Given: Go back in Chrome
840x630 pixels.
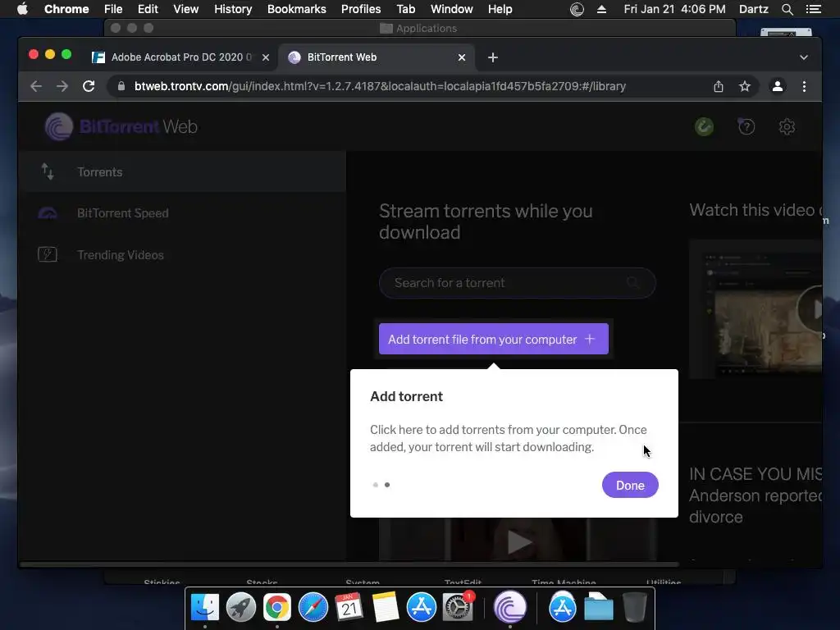Looking at the screenshot, I should (x=36, y=86).
